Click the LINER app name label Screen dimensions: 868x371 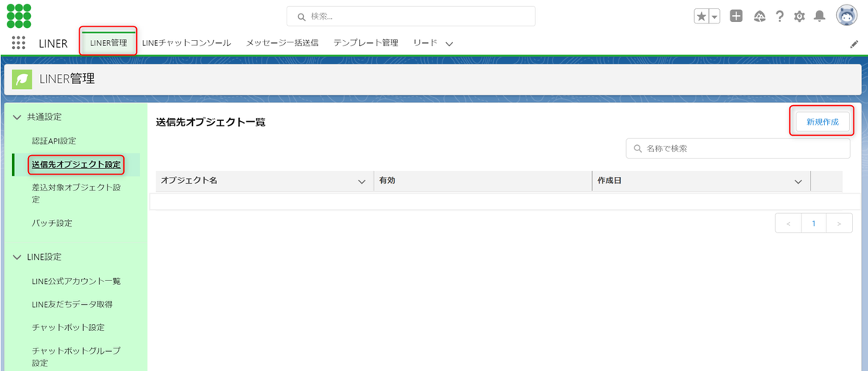click(x=53, y=44)
